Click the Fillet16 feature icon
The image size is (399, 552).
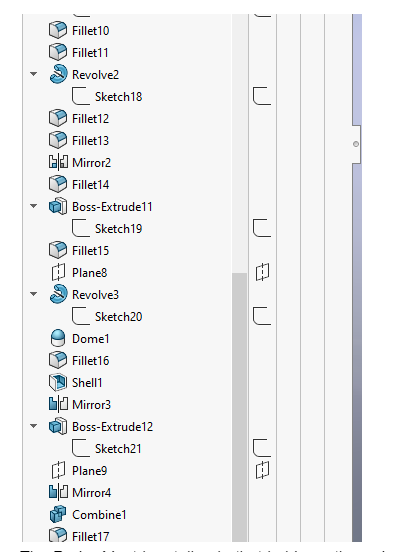(58, 360)
